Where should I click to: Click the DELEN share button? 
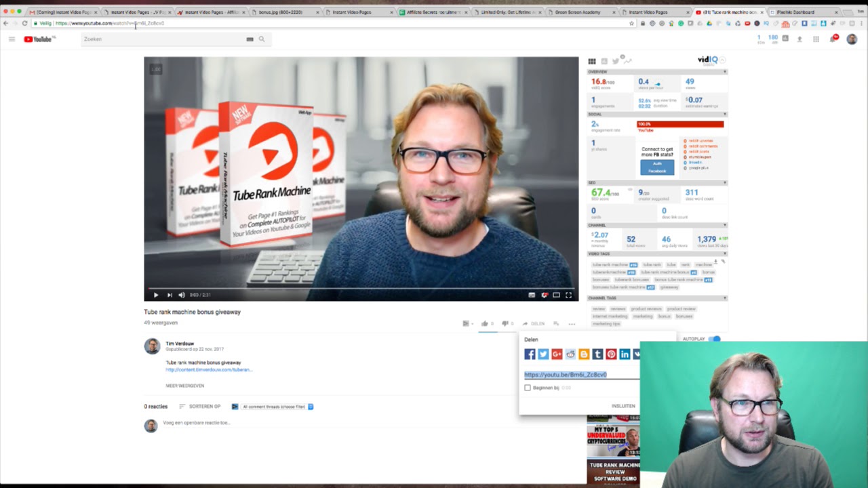click(x=534, y=323)
